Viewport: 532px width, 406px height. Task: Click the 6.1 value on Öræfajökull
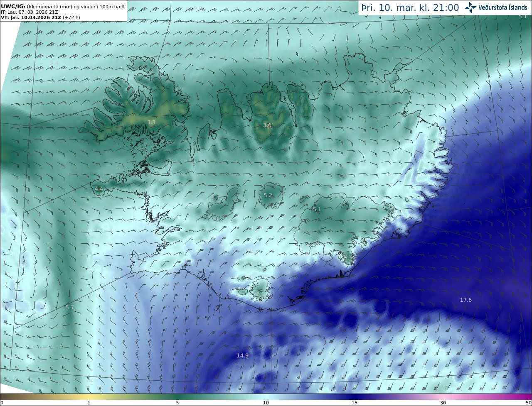348,257
